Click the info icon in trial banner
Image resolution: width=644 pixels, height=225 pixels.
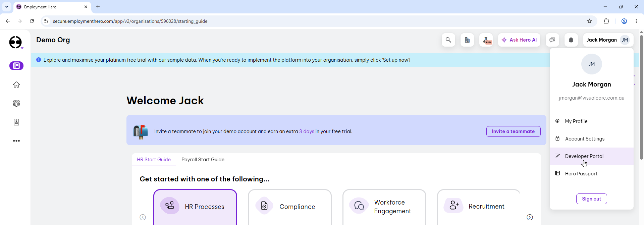[39, 60]
